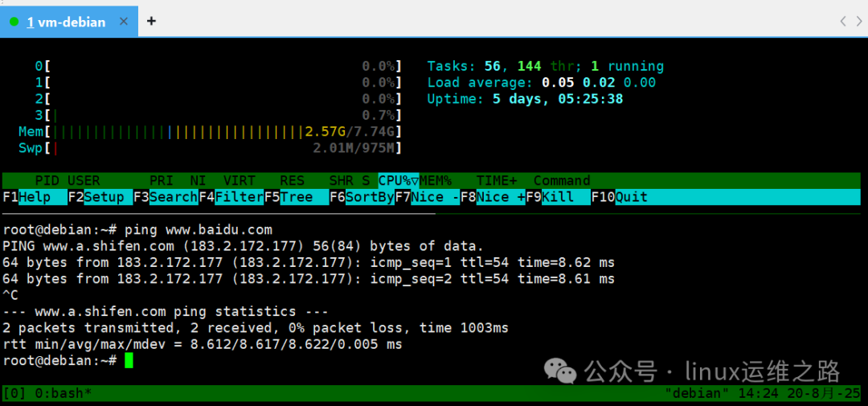Click tmux status "debian" hostname

(x=696, y=393)
